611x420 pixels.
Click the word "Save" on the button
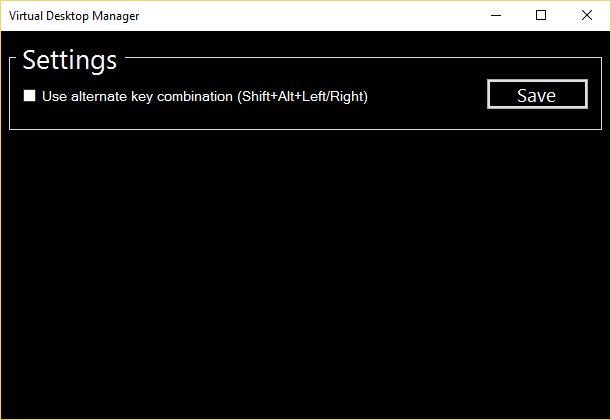point(537,96)
